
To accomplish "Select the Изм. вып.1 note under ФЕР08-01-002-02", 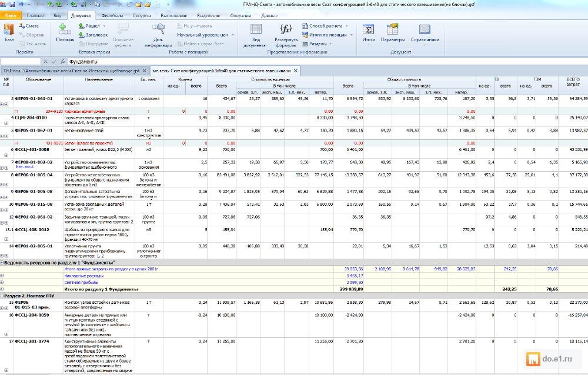I will [25, 167].
